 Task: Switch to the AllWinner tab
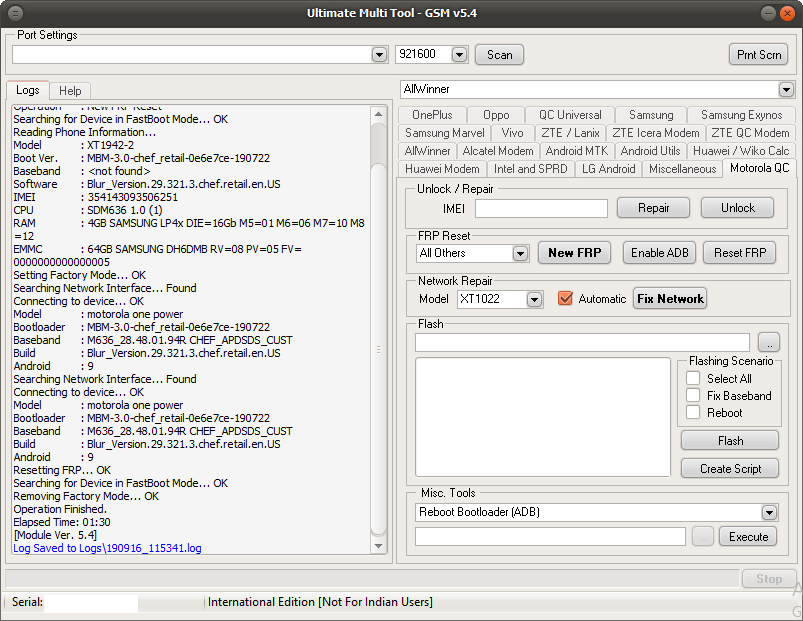pos(427,151)
